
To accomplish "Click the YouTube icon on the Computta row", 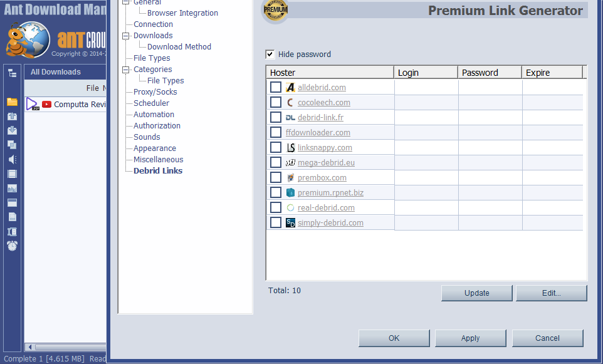I will pos(46,104).
